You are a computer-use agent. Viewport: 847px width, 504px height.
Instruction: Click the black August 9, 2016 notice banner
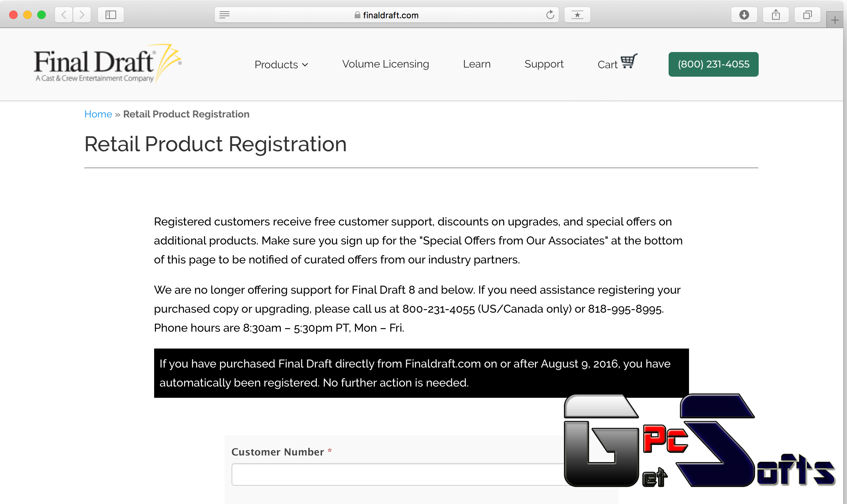click(x=421, y=373)
